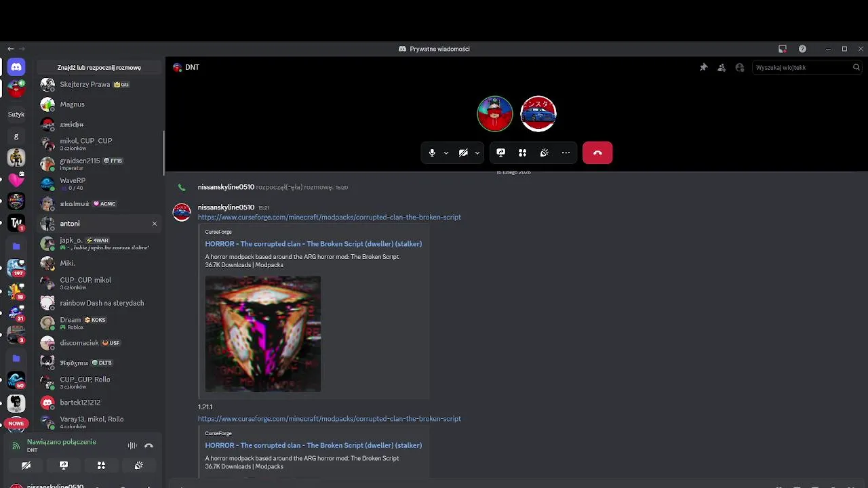Open Miki. conversation
The height and width of the screenshot is (488, 868).
point(99,263)
